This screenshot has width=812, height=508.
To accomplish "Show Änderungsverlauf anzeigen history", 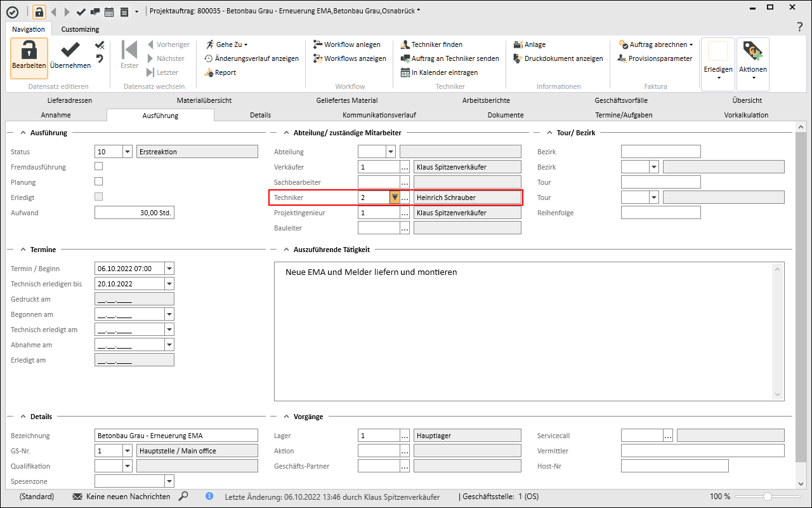I will (252, 58).
